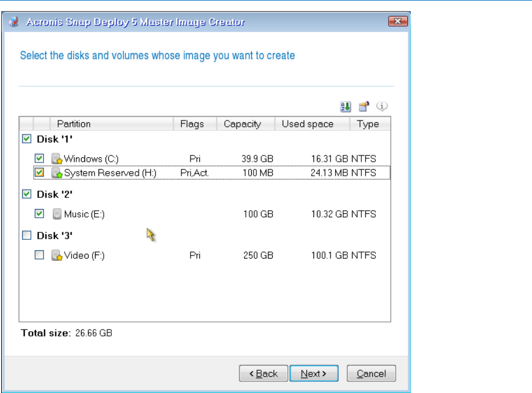Image resolution: width=532 pixels, height=393 pixels.
Task: Sort by the Flags column header
Action: tap(195, 124)
